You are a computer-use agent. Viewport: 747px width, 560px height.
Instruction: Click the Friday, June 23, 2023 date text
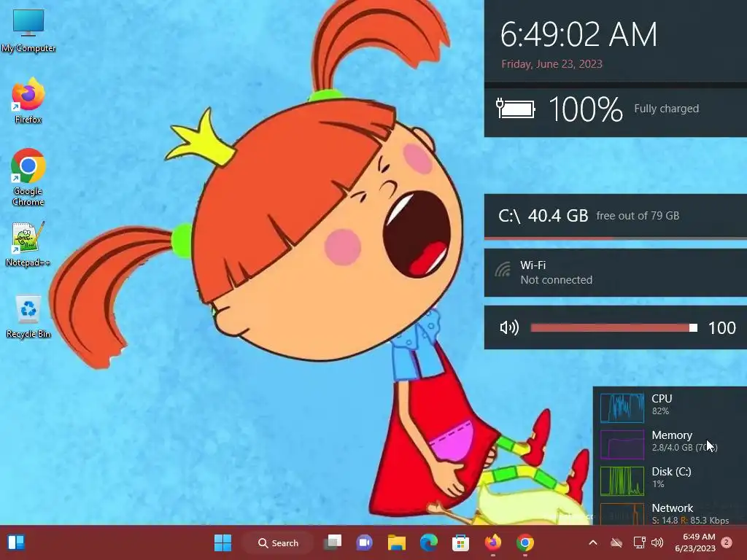pyautogui.click(x=551, y=64)
